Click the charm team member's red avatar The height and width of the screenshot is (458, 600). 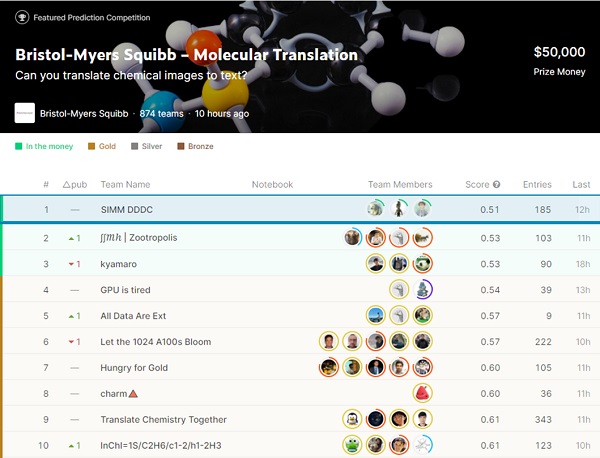click(x=422, y=393)
